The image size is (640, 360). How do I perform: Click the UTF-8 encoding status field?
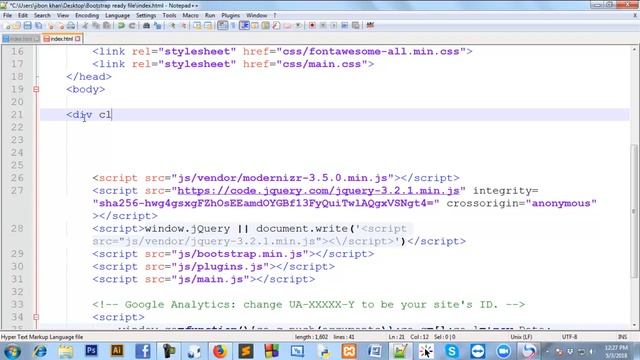(x=569, y=337)
